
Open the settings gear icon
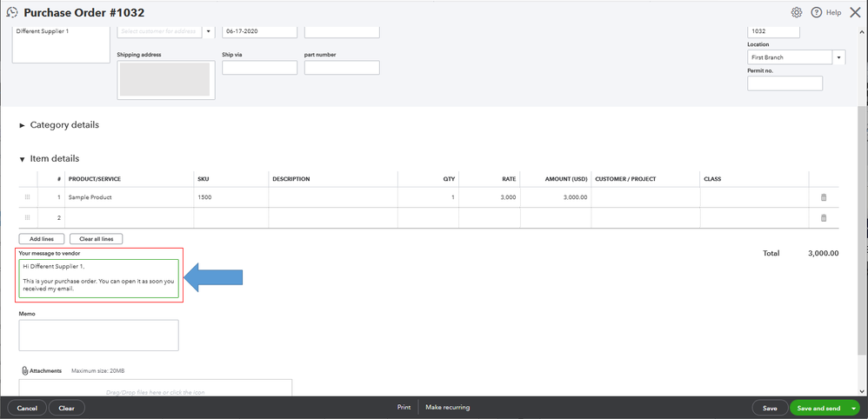[x=796, y=12]
